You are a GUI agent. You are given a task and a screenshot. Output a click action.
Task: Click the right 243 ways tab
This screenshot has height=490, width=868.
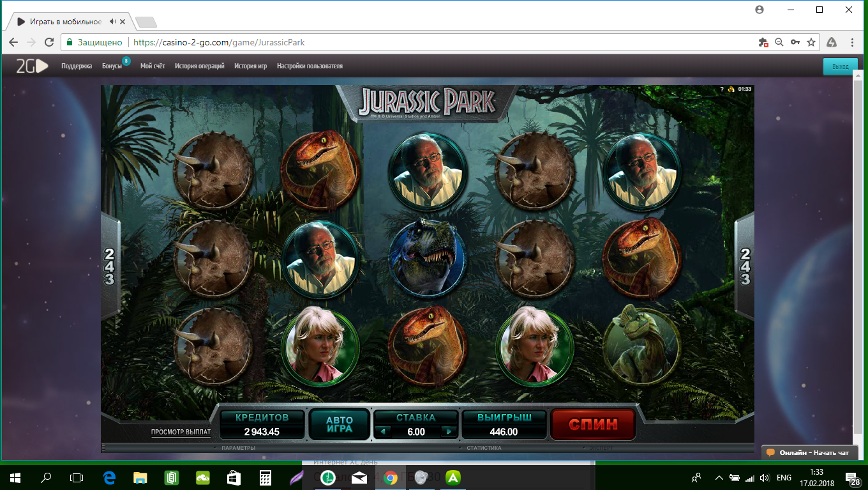point(745,267)
